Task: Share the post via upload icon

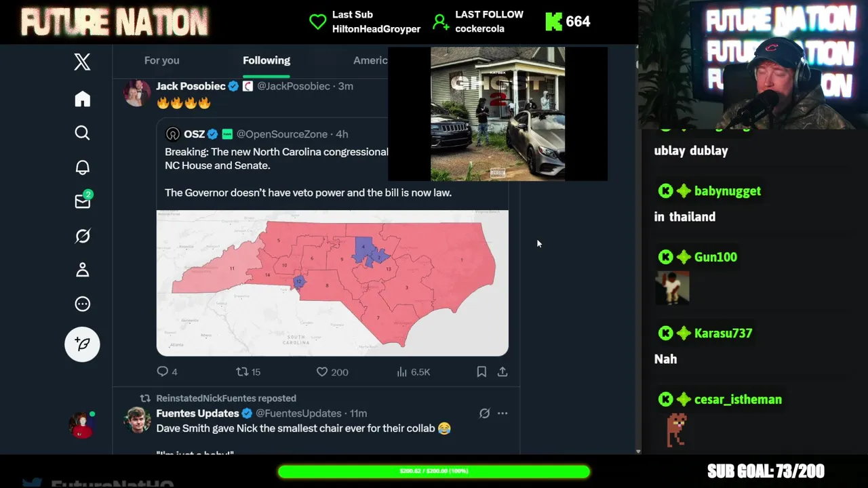Action: tap(502, 371)
